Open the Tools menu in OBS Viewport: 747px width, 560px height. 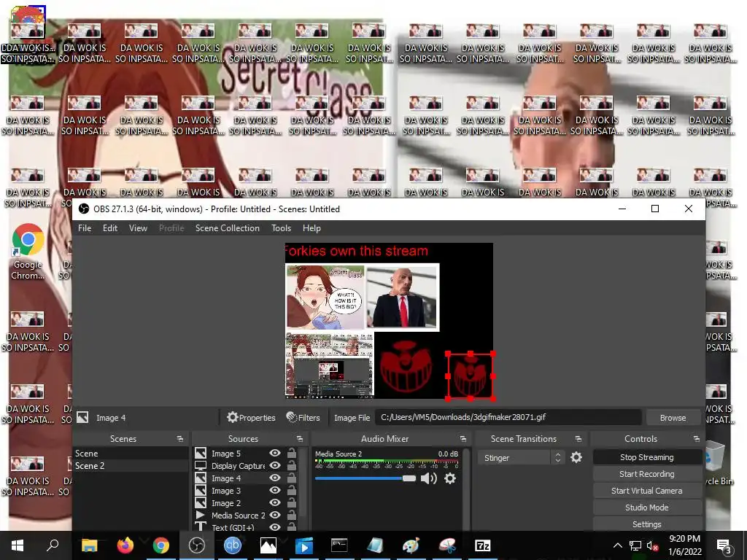click(281, 228)
